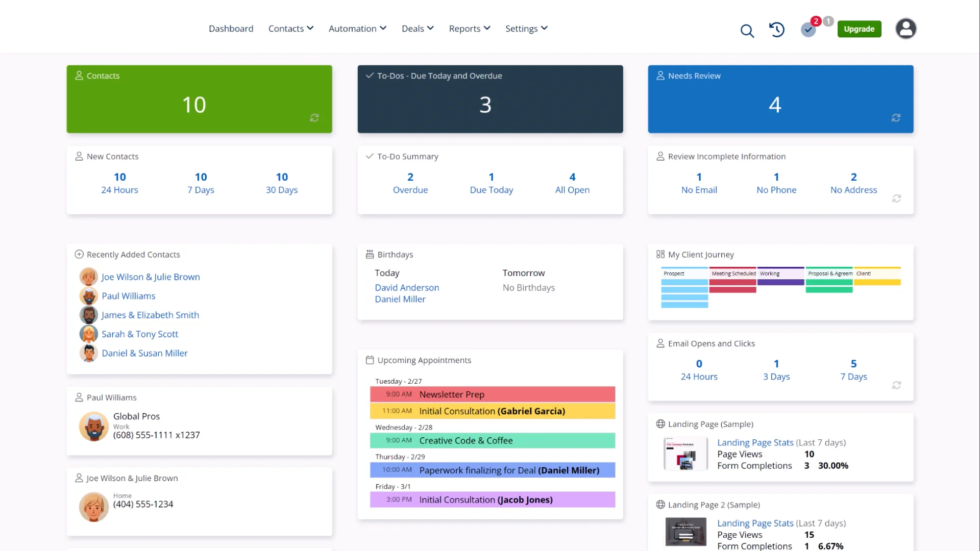980x551 pixels.
Task: Open the user profile avatar menu
Action: [905, 29]
